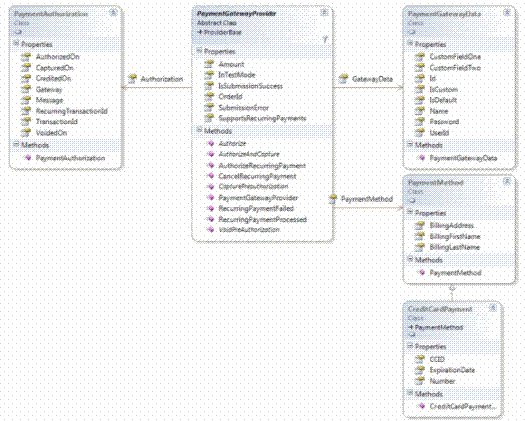
Task: Select the AuthorizedOn property icon
Action: click(x=26, y=57)
